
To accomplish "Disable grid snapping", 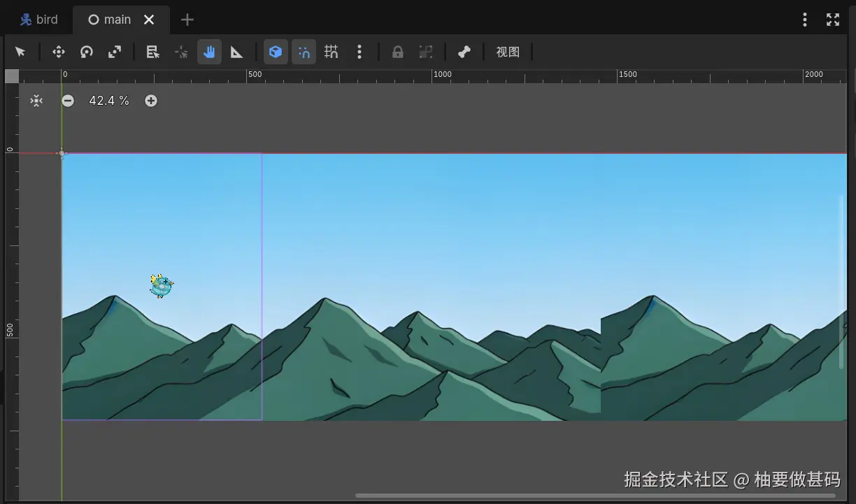I will (331, 52).
